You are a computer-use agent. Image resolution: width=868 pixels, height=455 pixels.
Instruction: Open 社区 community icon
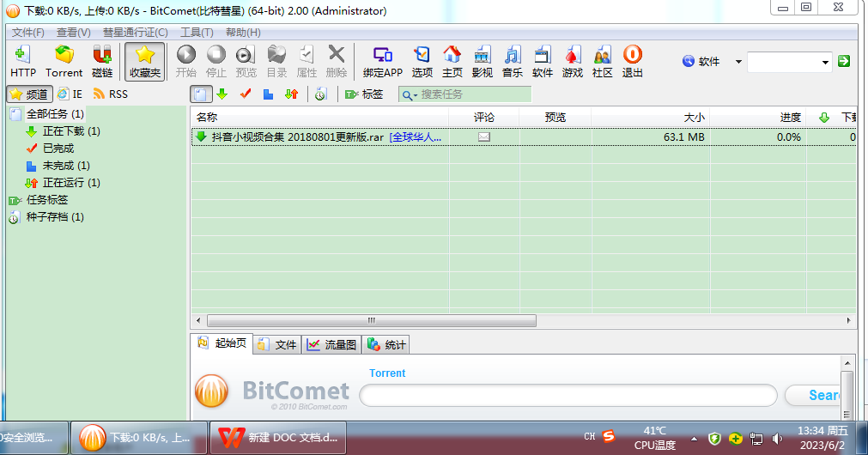point(603,62)
